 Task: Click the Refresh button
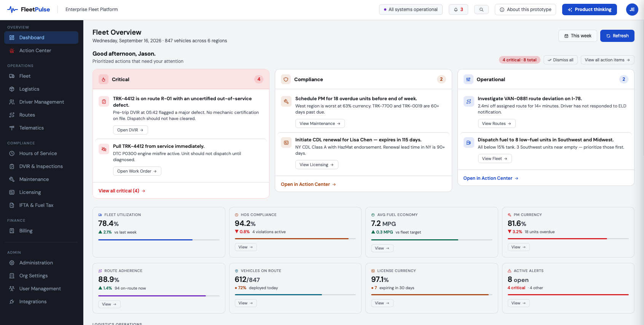617,36
